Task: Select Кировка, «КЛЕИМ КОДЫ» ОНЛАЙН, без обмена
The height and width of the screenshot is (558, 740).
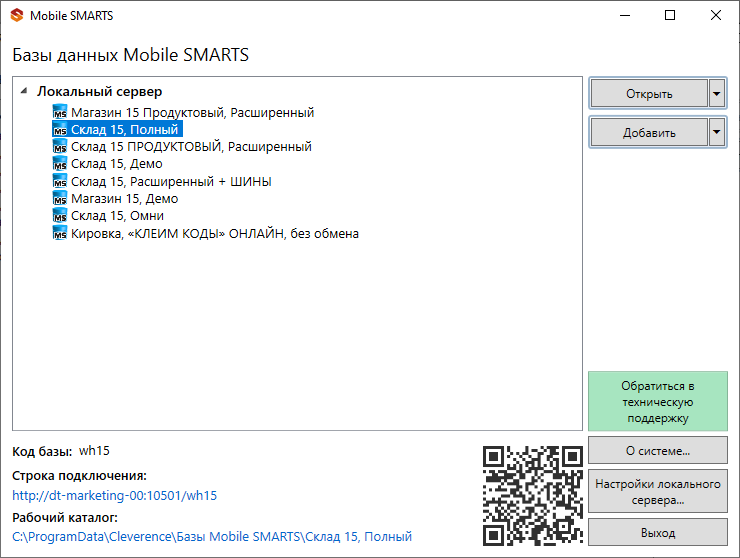Action: pos(215,233)
